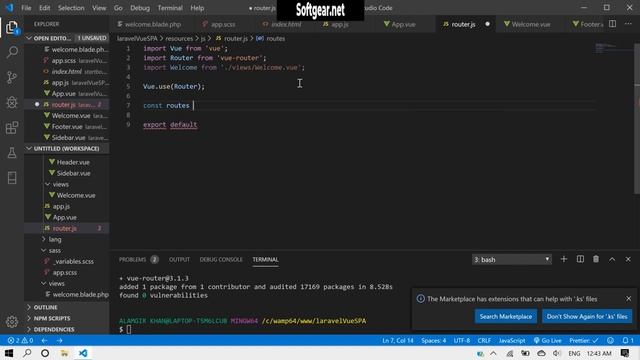Show the Problems panel tab
640x360 pixels.
point(138,260)
